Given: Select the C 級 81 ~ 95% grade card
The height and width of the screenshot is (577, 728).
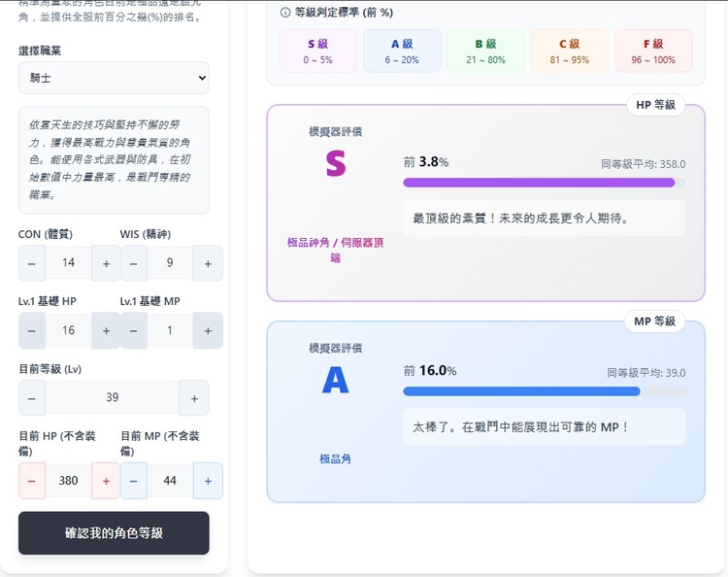Looking at the screenshot, I should click(569, 51).
